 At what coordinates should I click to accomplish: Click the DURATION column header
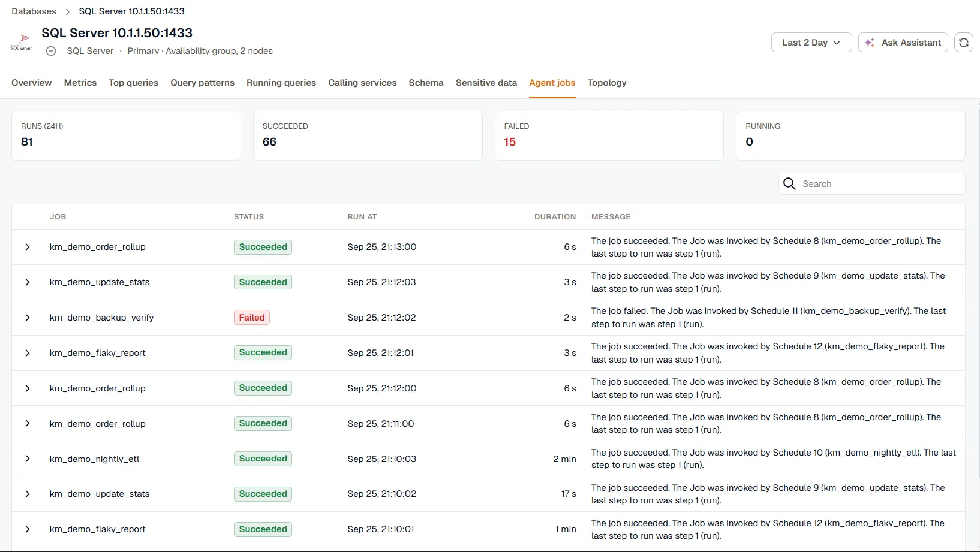pyautogui.click(x=555, y=217)
